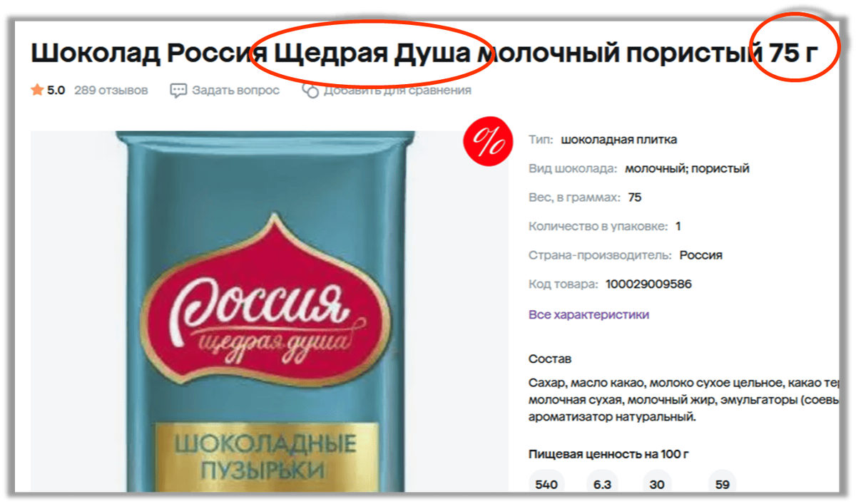Open the 289 отзывов reviews link
Screen dimensions: 856x504
point(111,91)
